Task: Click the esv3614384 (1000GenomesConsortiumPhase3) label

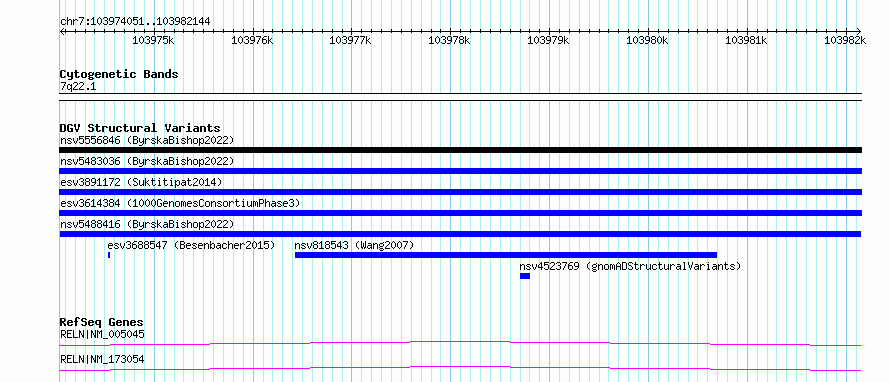Action: click(x=180, y=203)
